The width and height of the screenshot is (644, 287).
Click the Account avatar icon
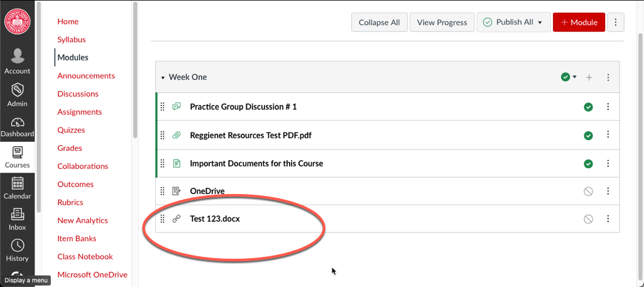(17, 56)
